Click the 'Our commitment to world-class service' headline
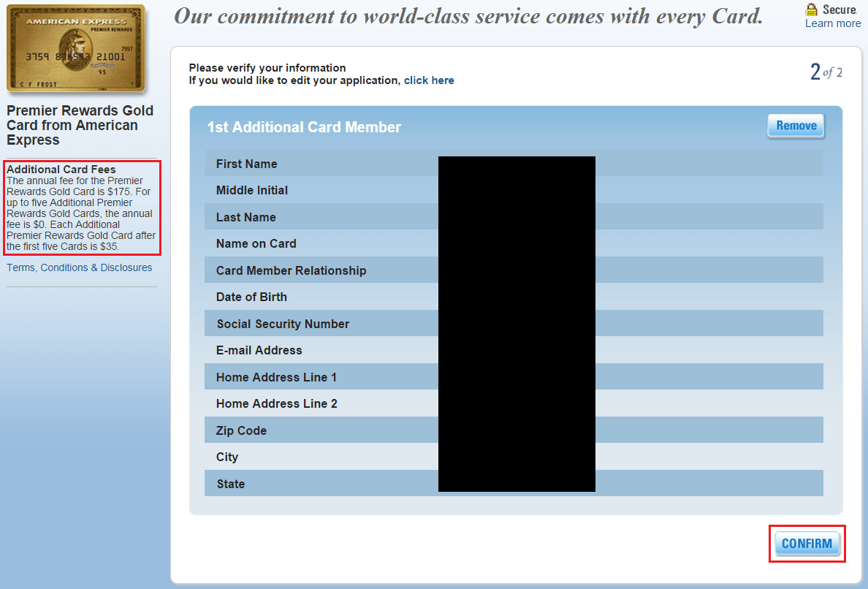This screenshot has width=868, height=589. [468, 16]
